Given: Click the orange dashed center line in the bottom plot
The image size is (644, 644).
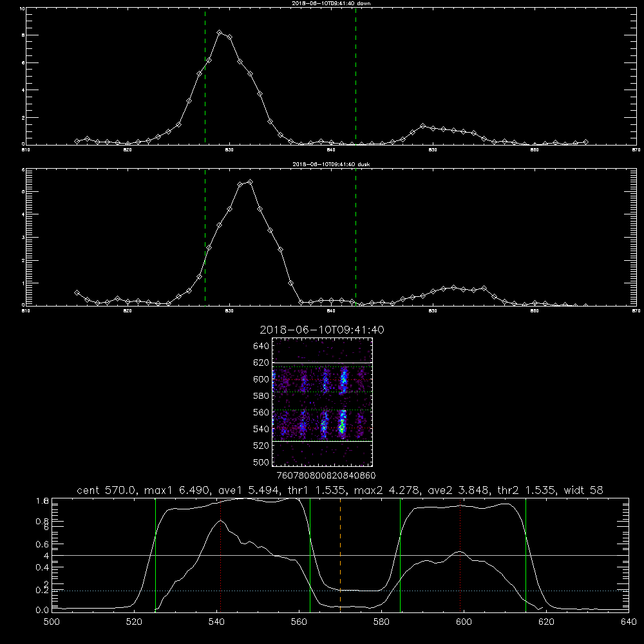Looking at the screenshot, I should pos(340,555).
